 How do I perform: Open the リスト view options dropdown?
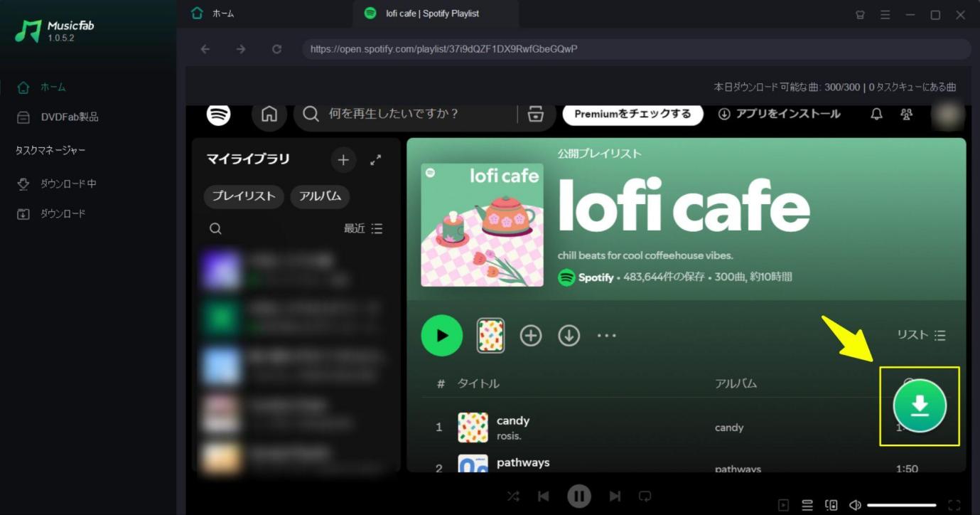tap(921, 335)
